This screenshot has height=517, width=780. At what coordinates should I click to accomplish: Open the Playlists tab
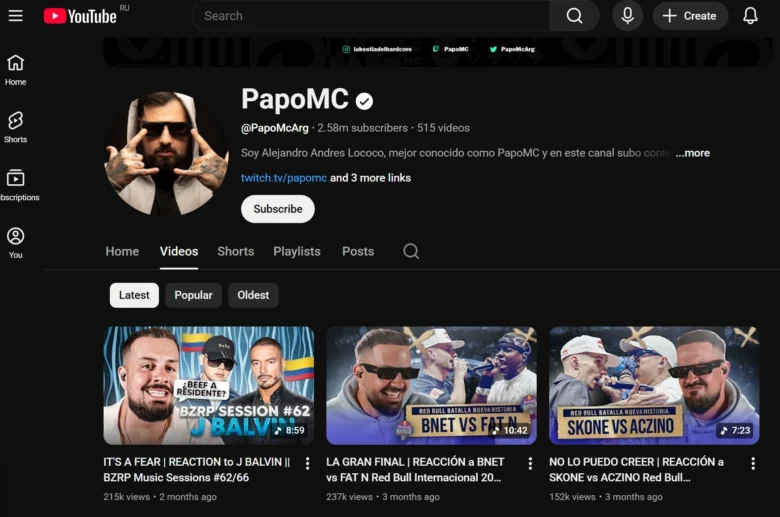[x=297, y=251]
